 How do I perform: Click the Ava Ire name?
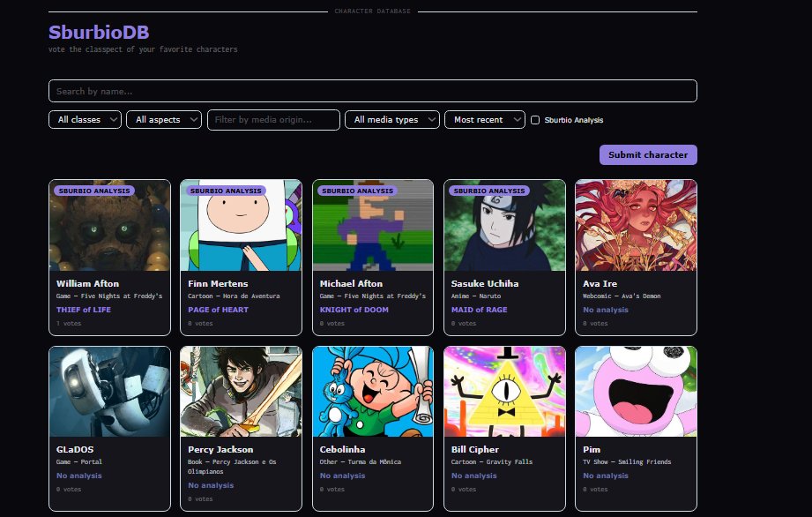[600, 283]
